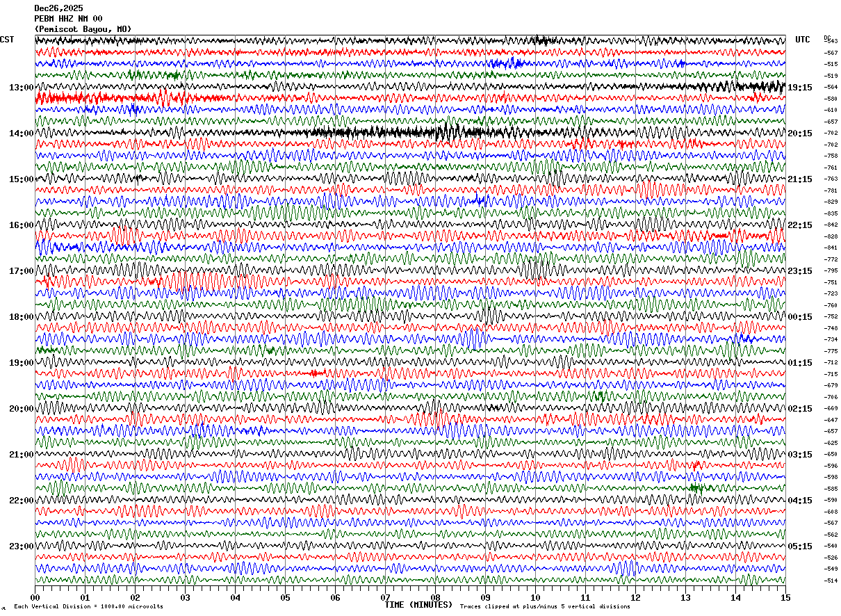
Task: Select the 17:00 CST row label
Action: (21, 271)
